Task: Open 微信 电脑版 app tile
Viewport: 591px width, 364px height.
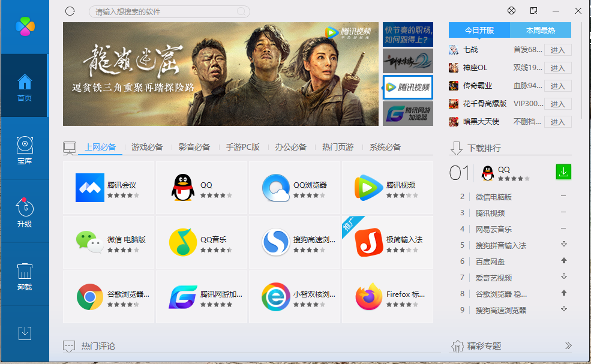Action: (x=109, y=242)
